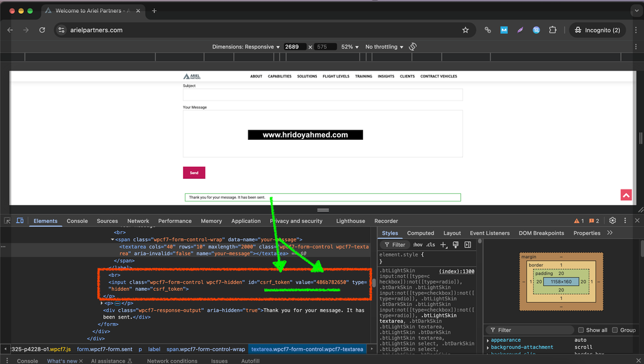This screenshot has width=644, height=364.
Task: Close the DevTools panel
Action: 637,220
